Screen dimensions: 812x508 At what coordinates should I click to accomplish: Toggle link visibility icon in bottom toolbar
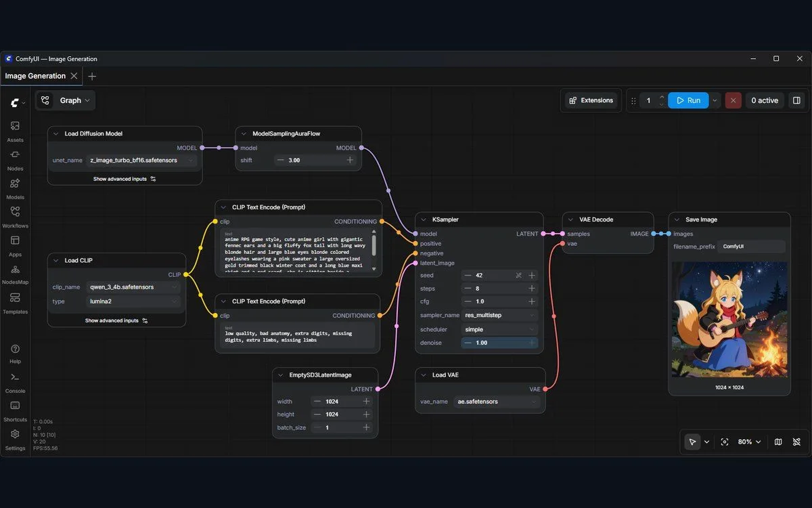tap(796, 442)
